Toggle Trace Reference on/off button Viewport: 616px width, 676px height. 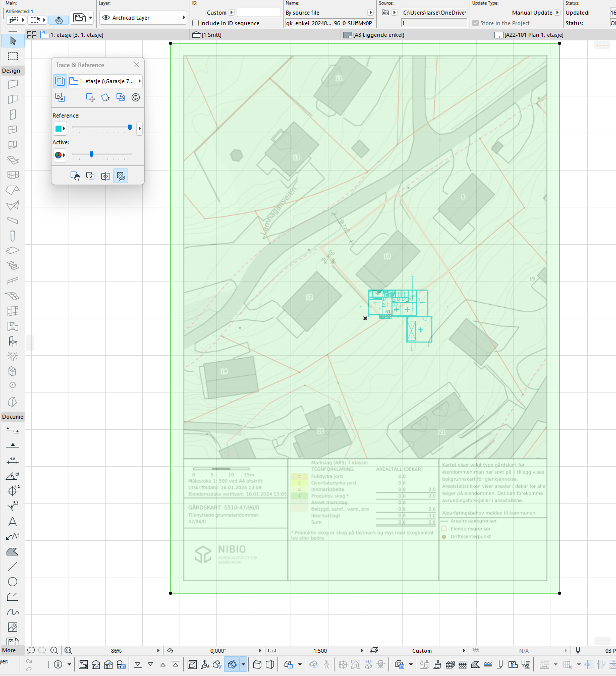click(x=60, y=81)
